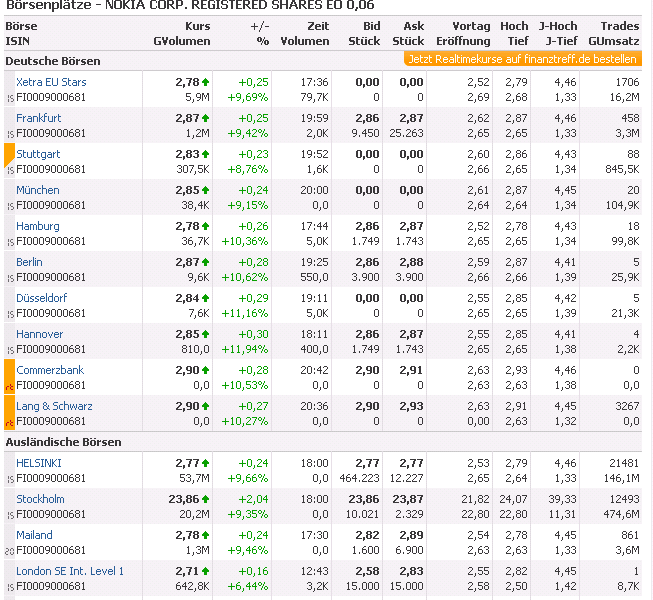
Task: Click the realtime 'rt' icon beside Commerzbank
Action: pos(10,385)
